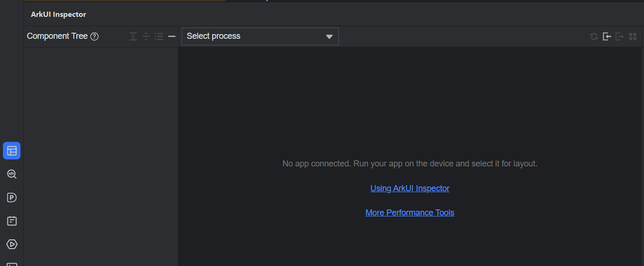Click the ArkUI Inspector sidebar icon

pyautogui.click(x=12, y=151)
